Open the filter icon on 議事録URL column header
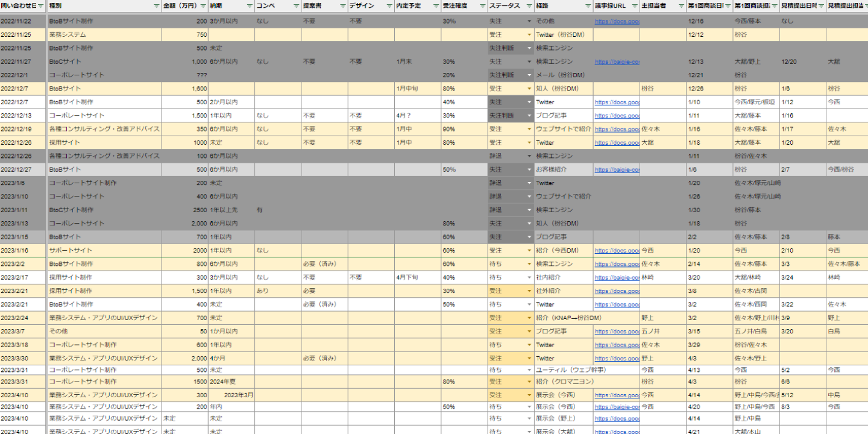 [634, 5]
